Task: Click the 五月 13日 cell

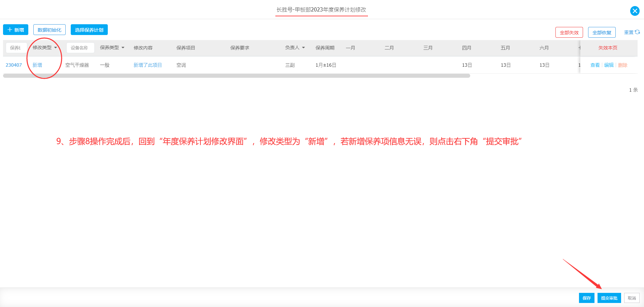Action: [506, 65]
